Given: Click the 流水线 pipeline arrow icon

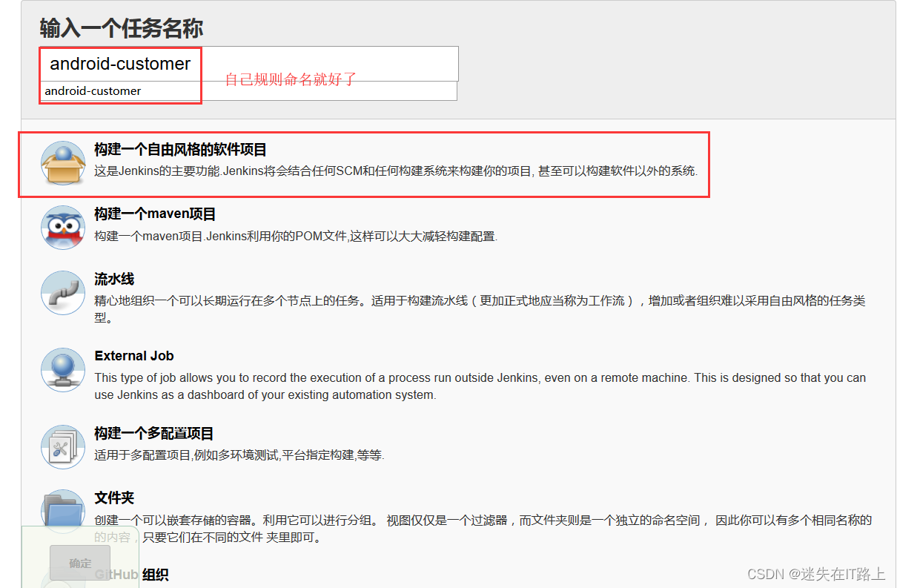Looking at the screenshot, I should pos(63,294).
